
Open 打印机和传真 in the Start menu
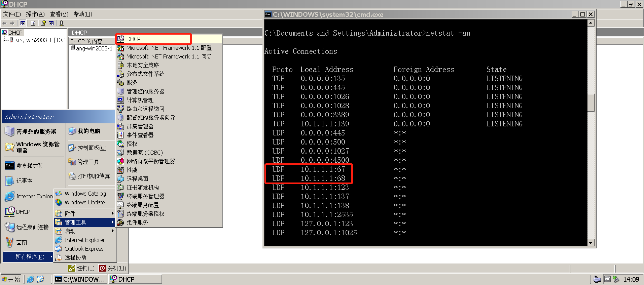pyautogui.click(x=91, y=176)
